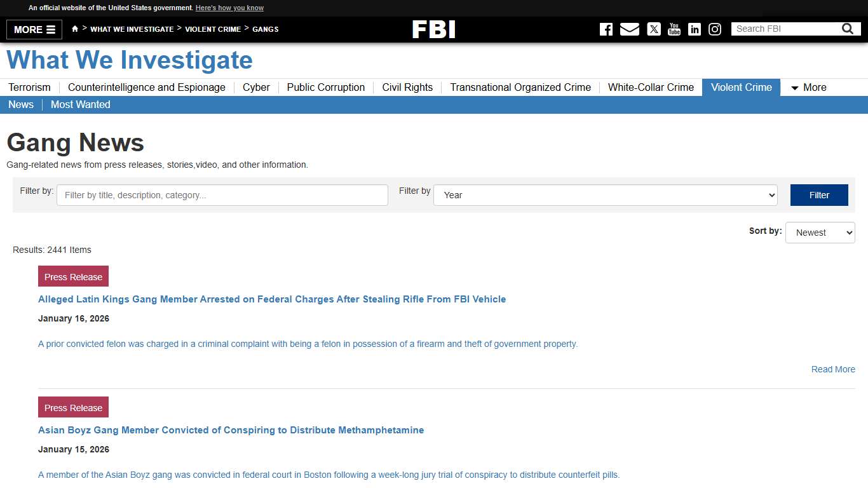The width and height of the screenshot is (868, 488).
Task: Click the email newsletter envelope icon
Action: coord(629,29)
